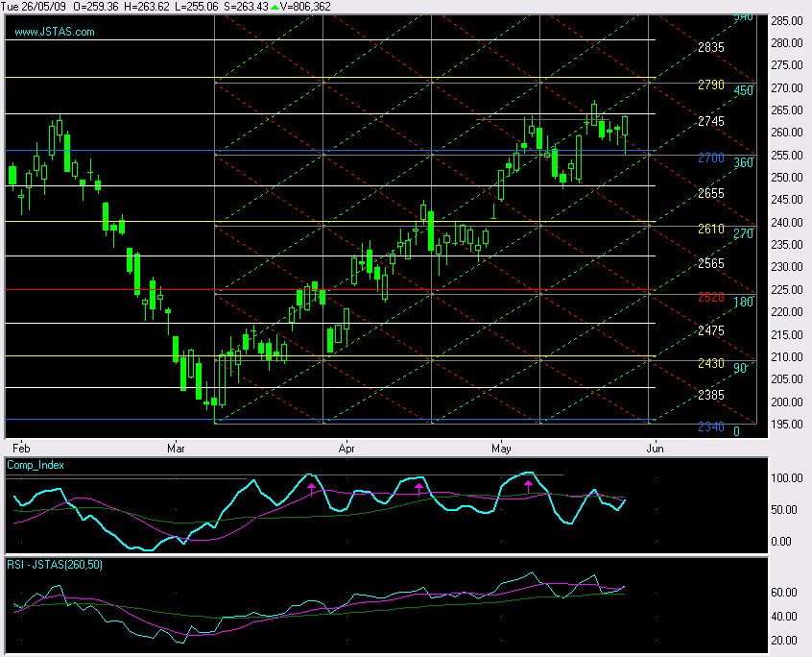Viewport: 812px width, 657px height.
Task: Click the first magenta arrow in Comp_Index
Action: (311, 490)
